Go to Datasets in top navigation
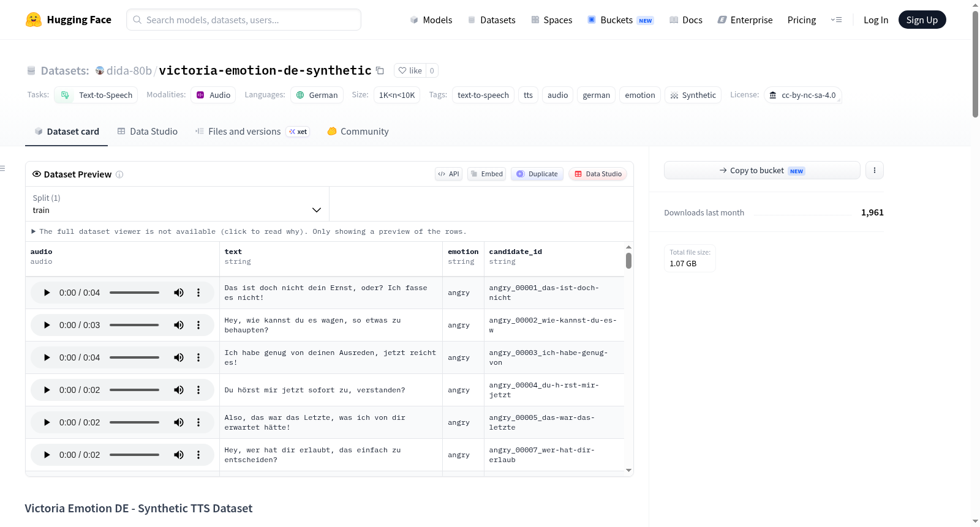Screen dimensions: 980x527 [491, 20]
